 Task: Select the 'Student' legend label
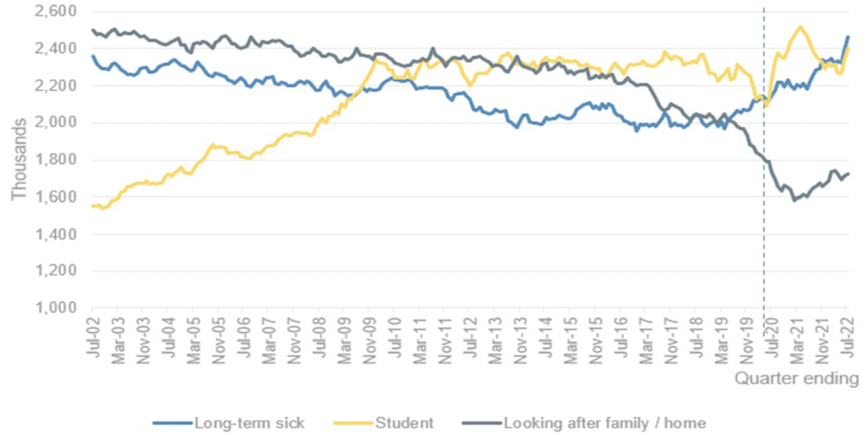pyautogui.click(x=404, y=423)
